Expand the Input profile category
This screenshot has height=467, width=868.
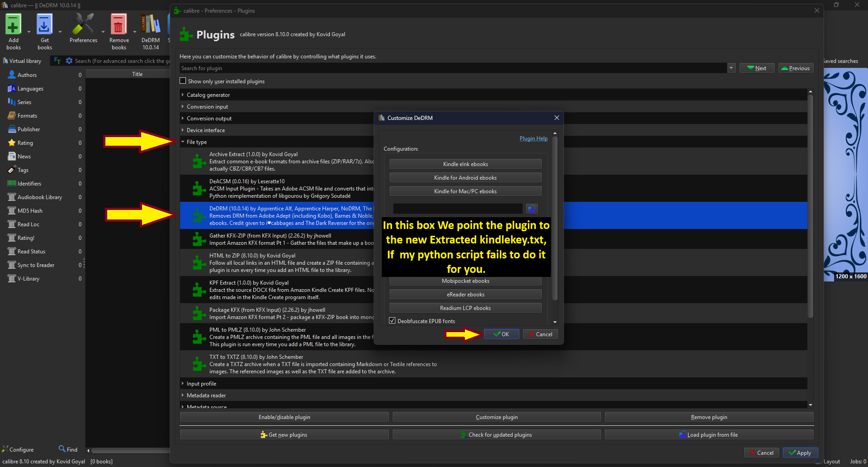click(183, 384)
